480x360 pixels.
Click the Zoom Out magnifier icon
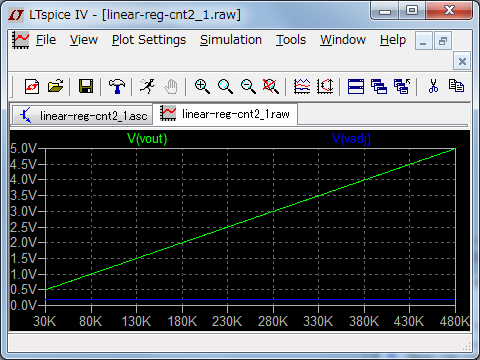248,87
